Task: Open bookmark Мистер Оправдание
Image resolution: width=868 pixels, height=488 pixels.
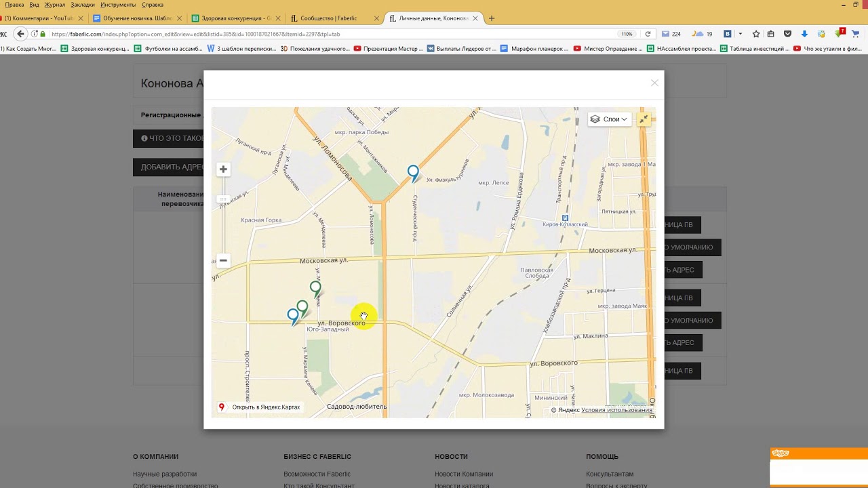Action: coord(608,49)
